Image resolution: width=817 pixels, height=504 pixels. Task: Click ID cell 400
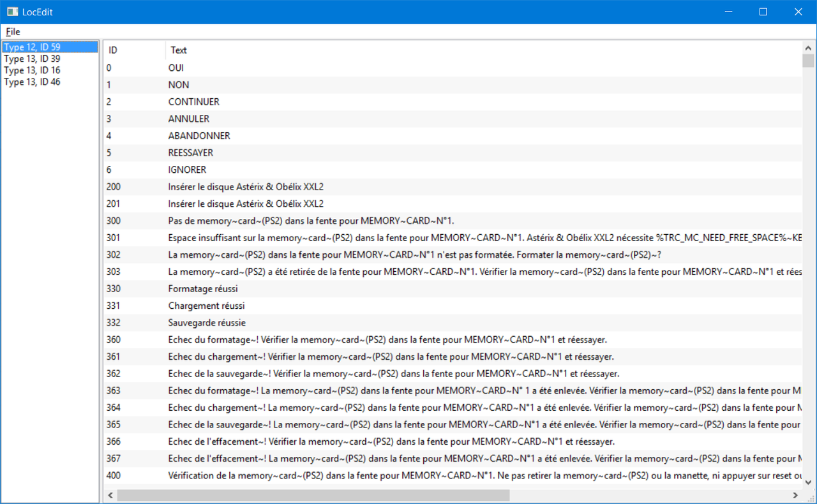coord(114,475)
